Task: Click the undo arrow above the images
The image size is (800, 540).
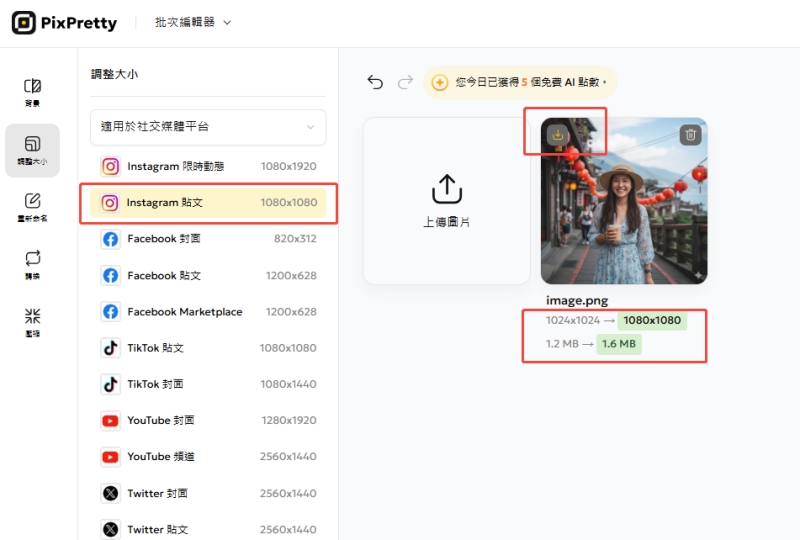Action: pyautogui.click(x=375, y=82)
